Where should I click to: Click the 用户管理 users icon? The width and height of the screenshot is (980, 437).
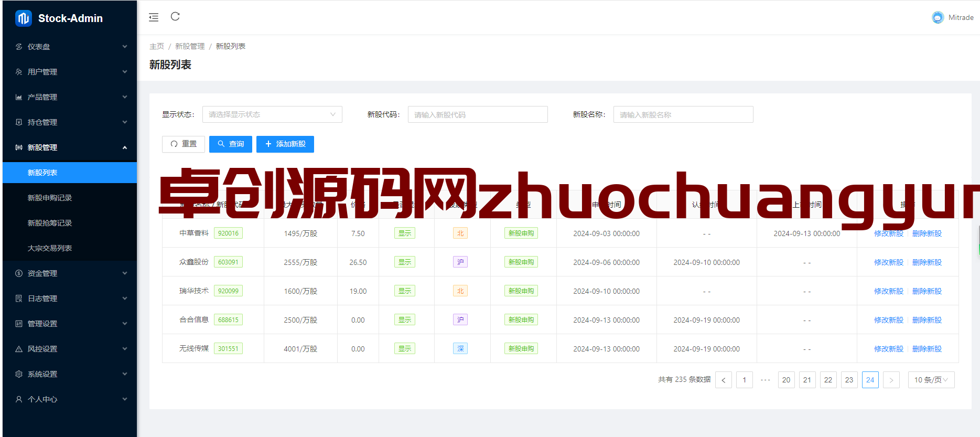[x=19, y=72]
